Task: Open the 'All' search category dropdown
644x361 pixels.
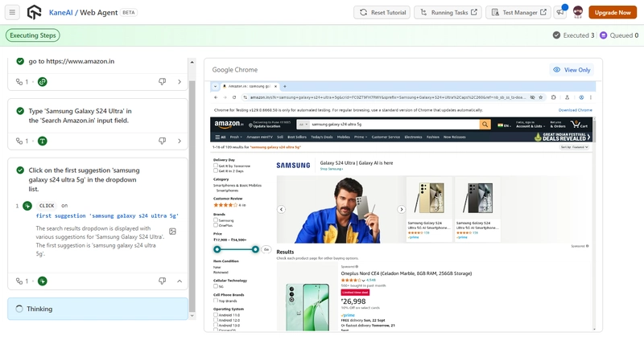Action: [x=303, y=125]
